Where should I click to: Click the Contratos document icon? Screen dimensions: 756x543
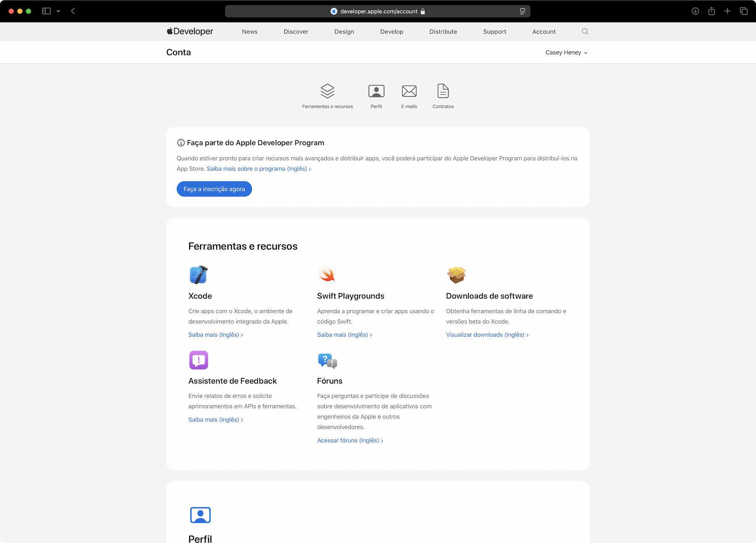[443, 91]
